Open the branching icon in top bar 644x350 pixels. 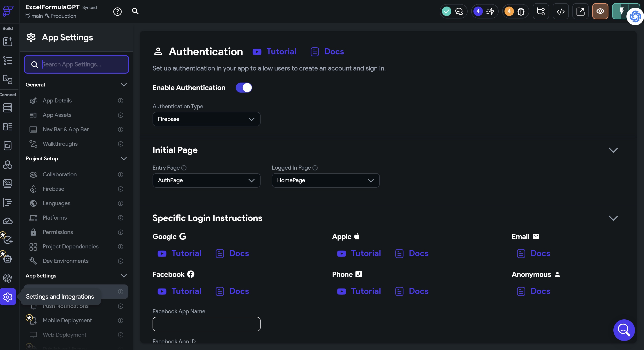[541, 11]
